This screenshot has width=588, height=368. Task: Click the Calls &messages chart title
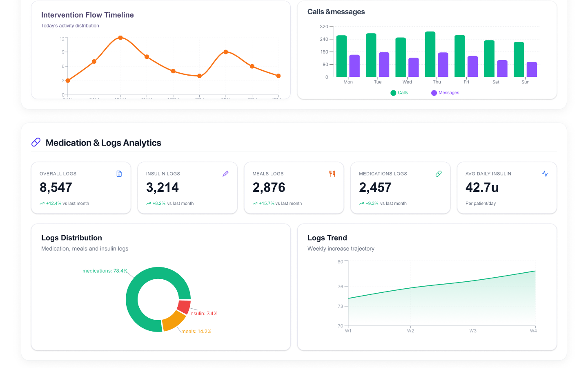(x=336, y=12)
